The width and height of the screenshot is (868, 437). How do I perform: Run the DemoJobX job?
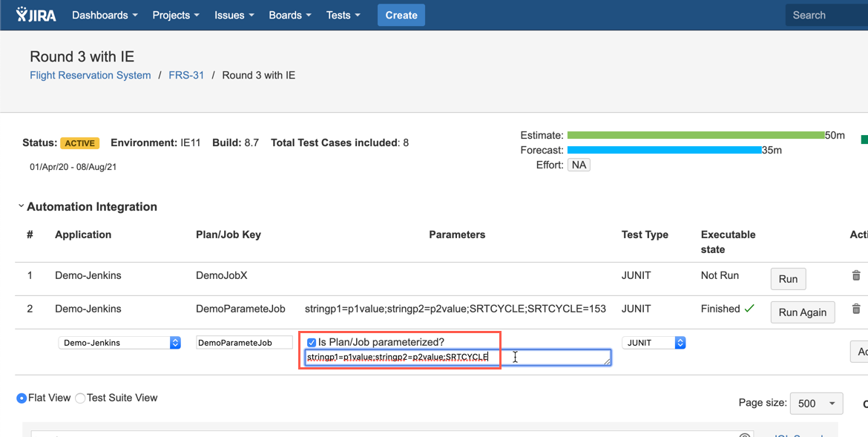[x=789, y=279]
